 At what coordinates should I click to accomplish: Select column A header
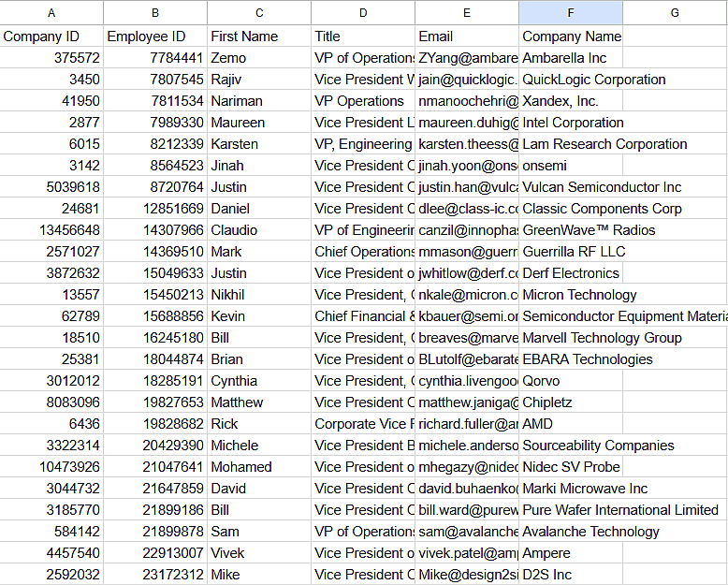tap(51, 12)
